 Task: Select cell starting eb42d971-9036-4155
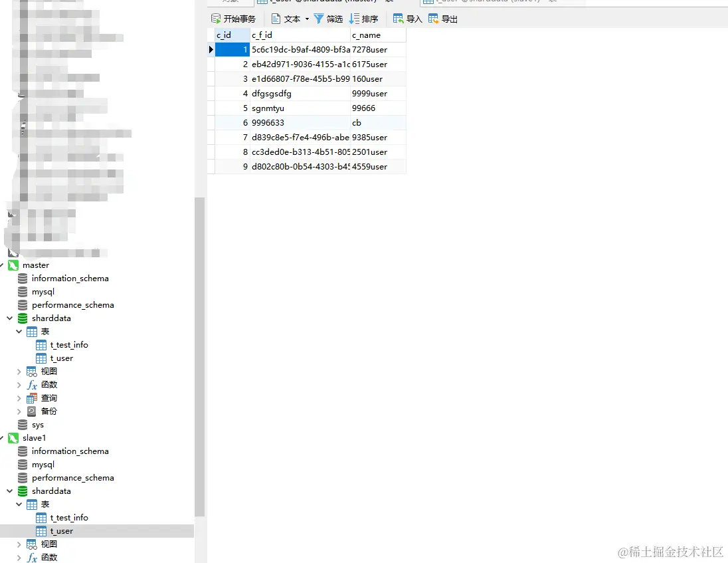click(300, 64)
